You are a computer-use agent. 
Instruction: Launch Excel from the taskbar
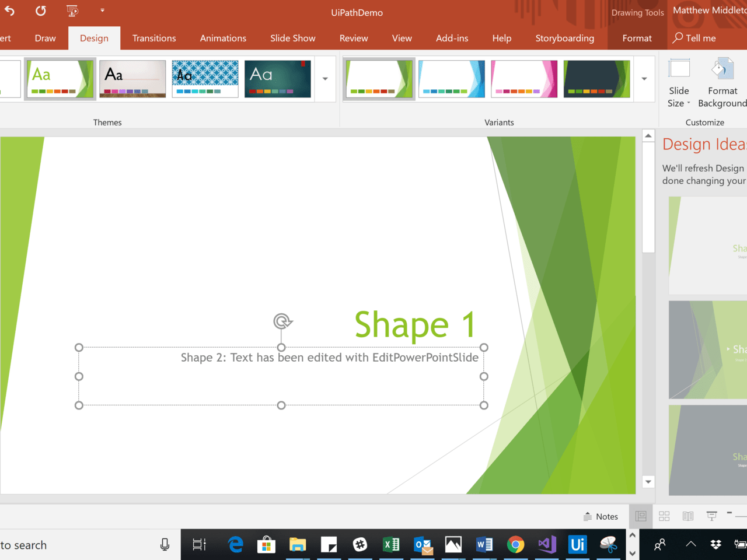tap(391, 544)
